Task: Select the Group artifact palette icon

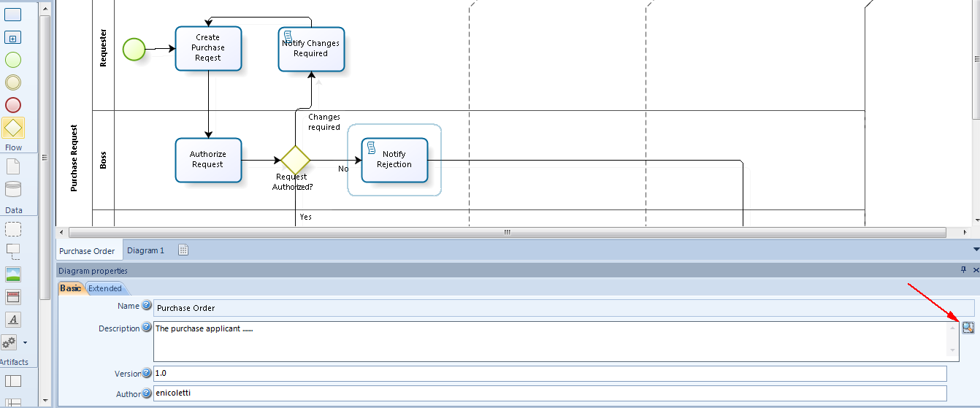Action: click(13, 229)
